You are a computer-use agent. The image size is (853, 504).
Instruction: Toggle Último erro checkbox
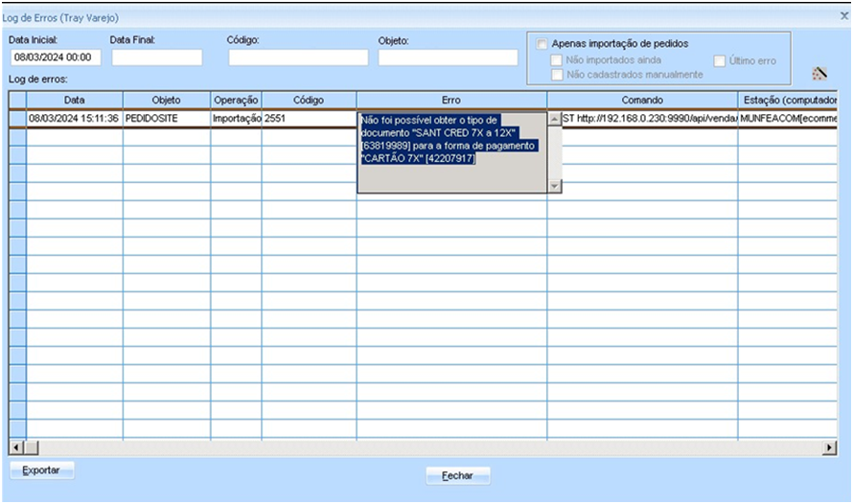[x=719, y=61]
